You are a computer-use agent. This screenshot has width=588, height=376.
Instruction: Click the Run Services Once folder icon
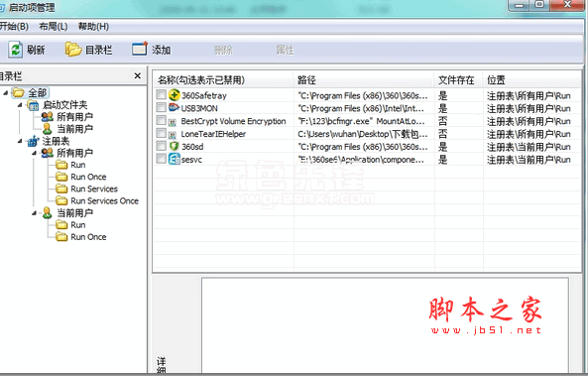pyautogui.click(x=61, y=200)
